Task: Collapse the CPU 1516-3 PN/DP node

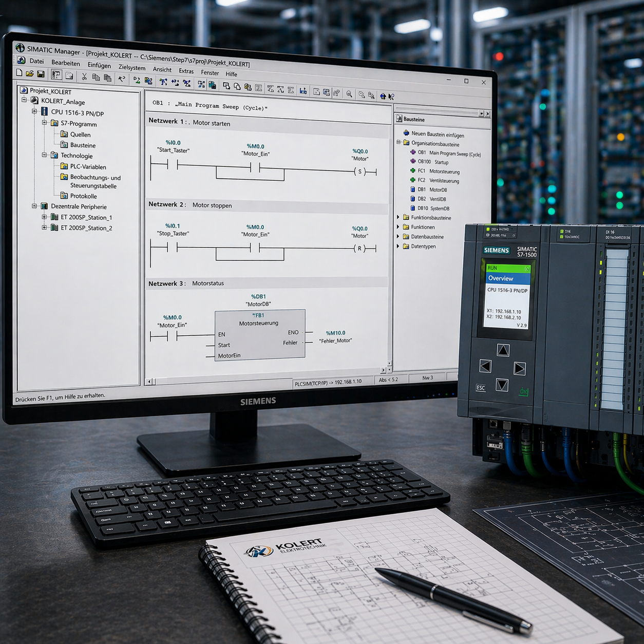Action: [x=34, y=111]
